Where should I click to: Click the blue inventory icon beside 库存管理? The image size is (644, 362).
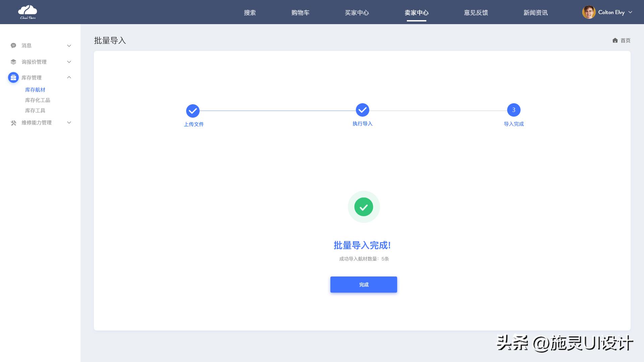(13, 77)
